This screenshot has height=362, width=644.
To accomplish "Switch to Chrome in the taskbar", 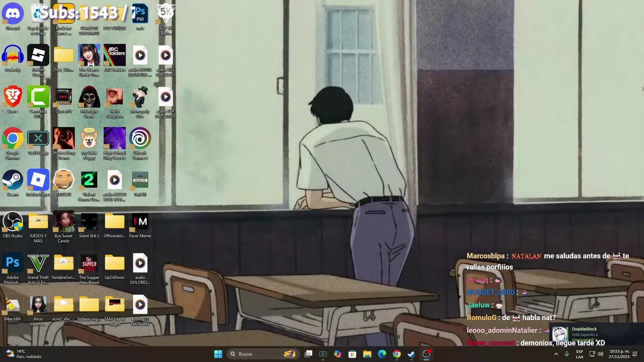I will [396, 354].
